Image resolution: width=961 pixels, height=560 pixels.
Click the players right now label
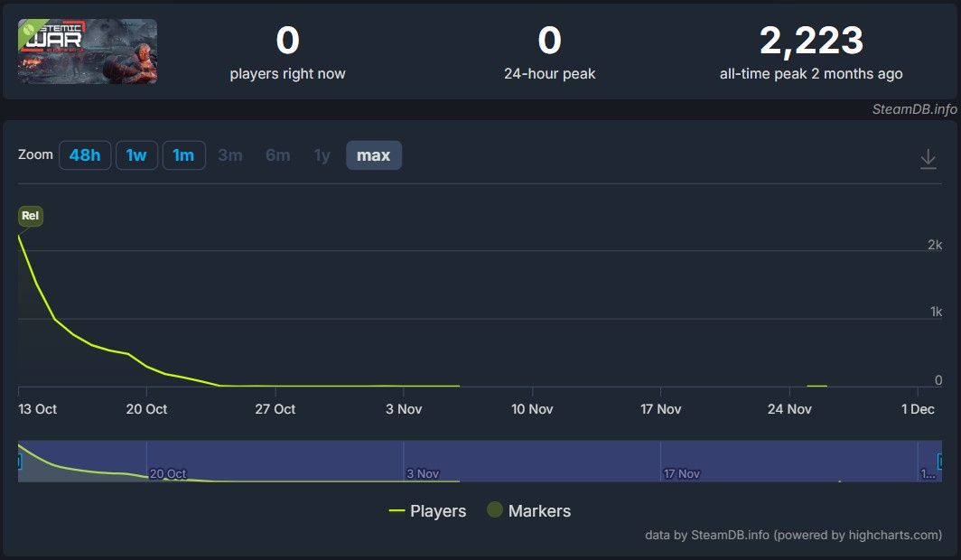287,73
